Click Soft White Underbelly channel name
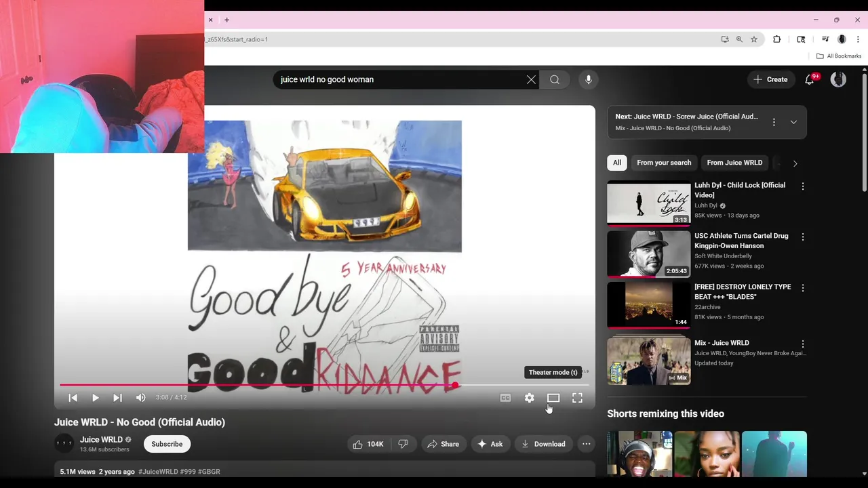Viewport: 868px width, 488px height. [x=723, y=256]
